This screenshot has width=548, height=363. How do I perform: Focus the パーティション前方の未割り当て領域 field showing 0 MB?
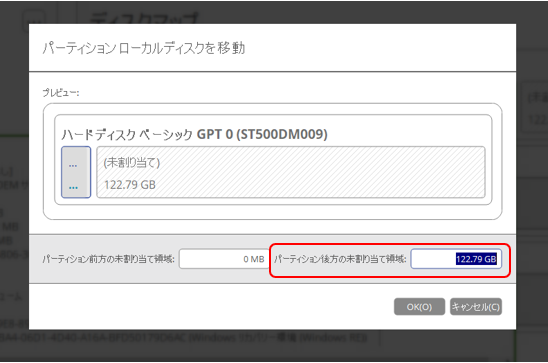(x=224, y=259)
